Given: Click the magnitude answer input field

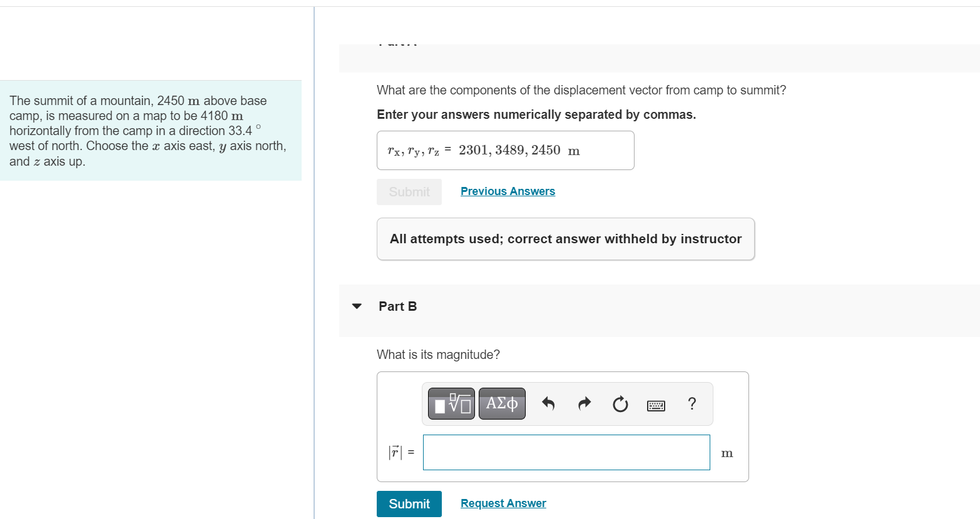Looking at the screenshot, I should (x=566, y=452).
